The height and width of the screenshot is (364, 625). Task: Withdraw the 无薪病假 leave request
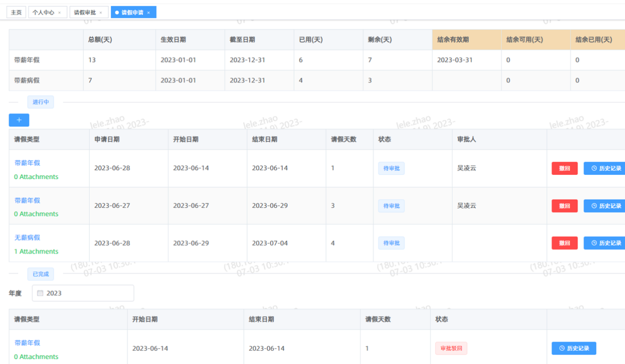564,243
